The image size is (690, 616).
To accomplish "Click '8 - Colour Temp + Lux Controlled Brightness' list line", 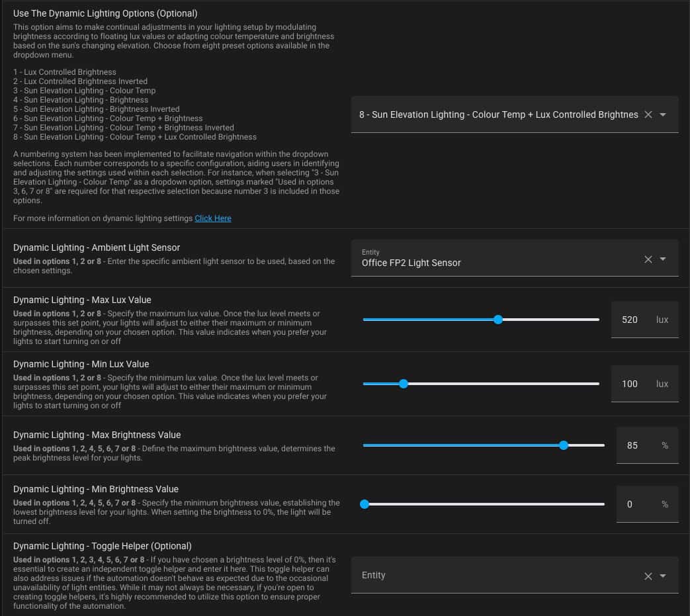I will tap(135, 137).
